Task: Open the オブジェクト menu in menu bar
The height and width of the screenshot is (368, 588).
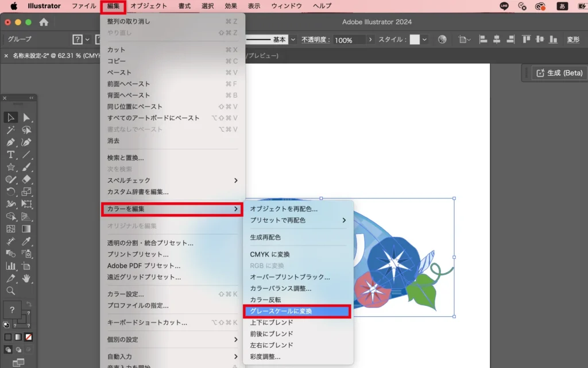Action: (x=149, y=6)
